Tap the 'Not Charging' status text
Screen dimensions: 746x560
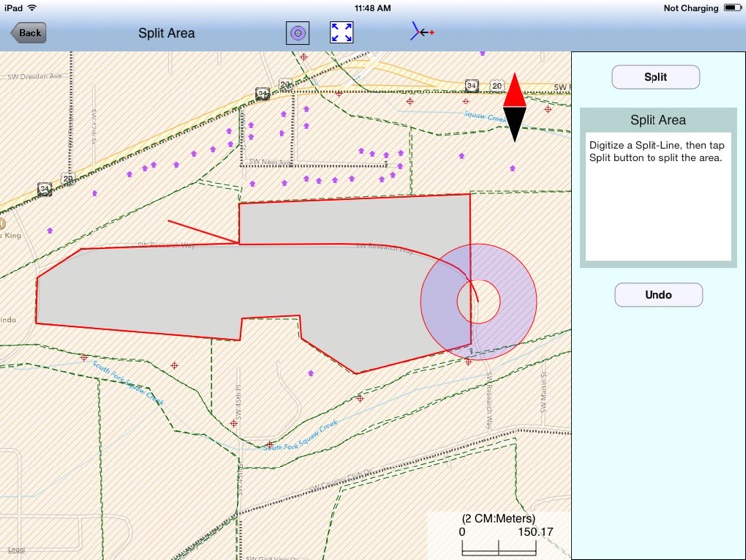(x=691, y=8)
